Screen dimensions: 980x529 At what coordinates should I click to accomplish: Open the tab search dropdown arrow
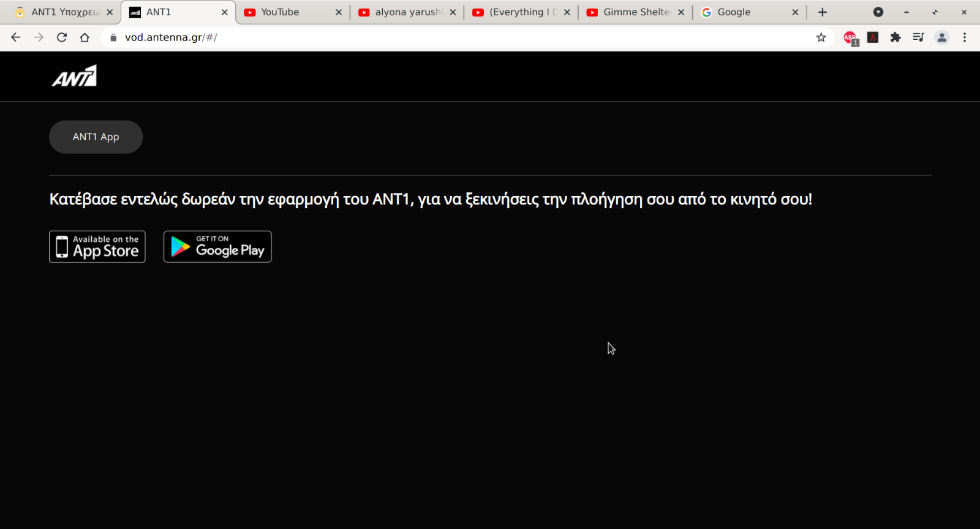click(878, 12)
